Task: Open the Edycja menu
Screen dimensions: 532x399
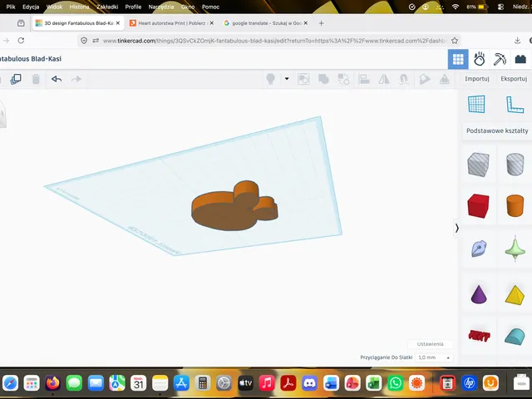Action: 31,7
